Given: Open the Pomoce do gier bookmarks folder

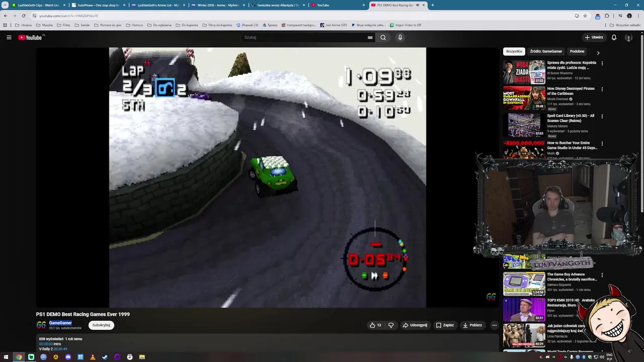Looking at the screenshot, I should (108, 25).
